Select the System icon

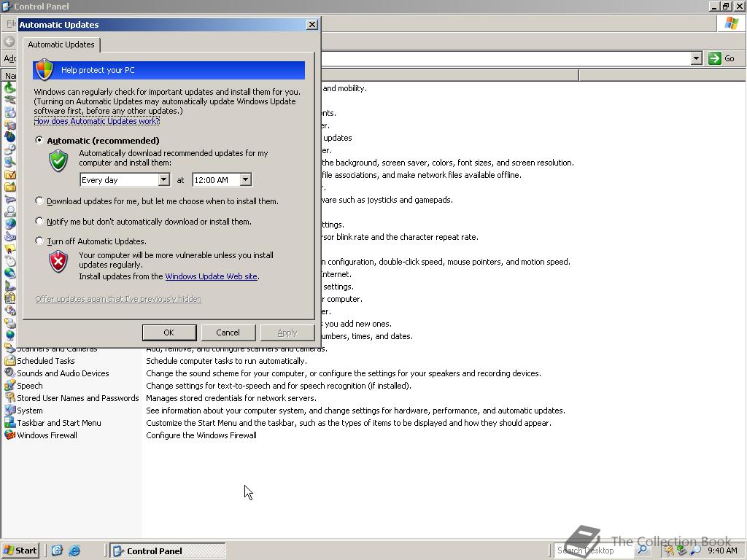pos(9,411)
